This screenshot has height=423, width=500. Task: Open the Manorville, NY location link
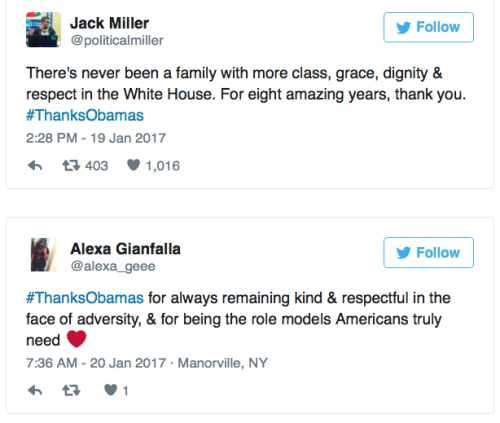[x=223, y=363]
